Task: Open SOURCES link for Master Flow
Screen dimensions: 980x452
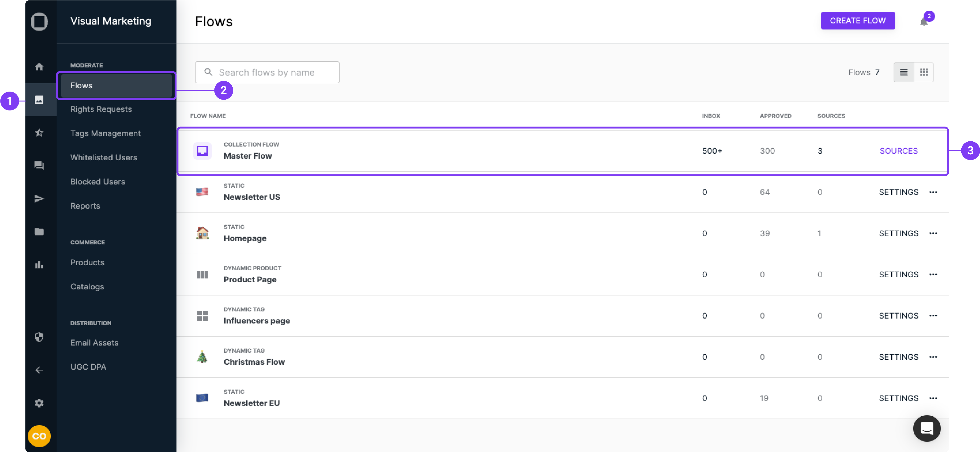Action: pyautogui.click(x=898, y=151)
